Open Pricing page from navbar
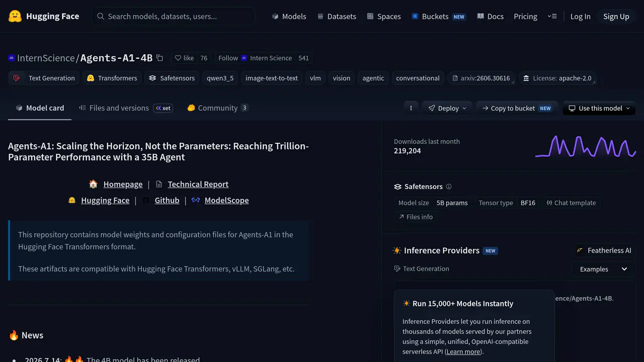 (525, 16)
